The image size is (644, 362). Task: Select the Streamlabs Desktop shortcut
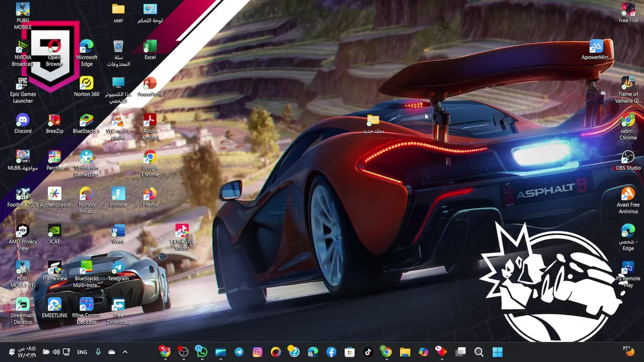pyautogui.click(x=23, y=311)
